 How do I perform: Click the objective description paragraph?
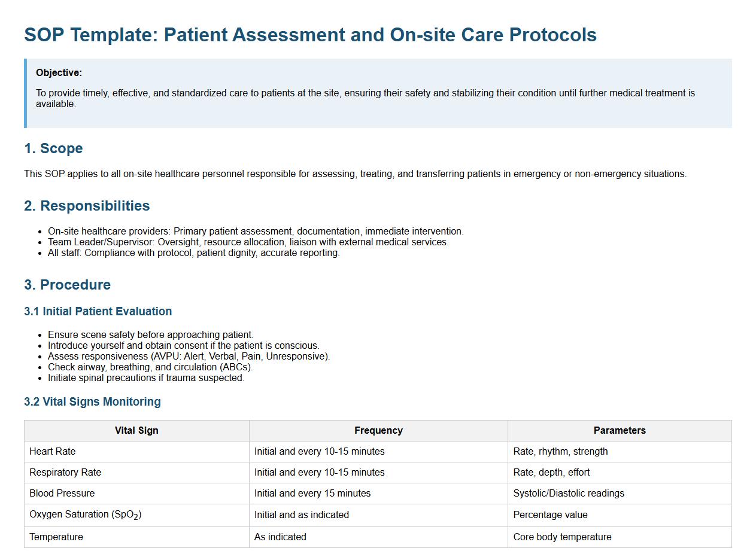tap(365, 98)
